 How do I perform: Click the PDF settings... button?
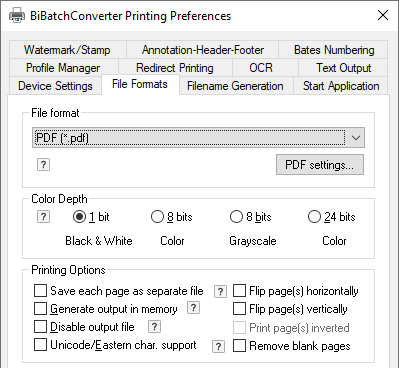(x=320, y=165)
